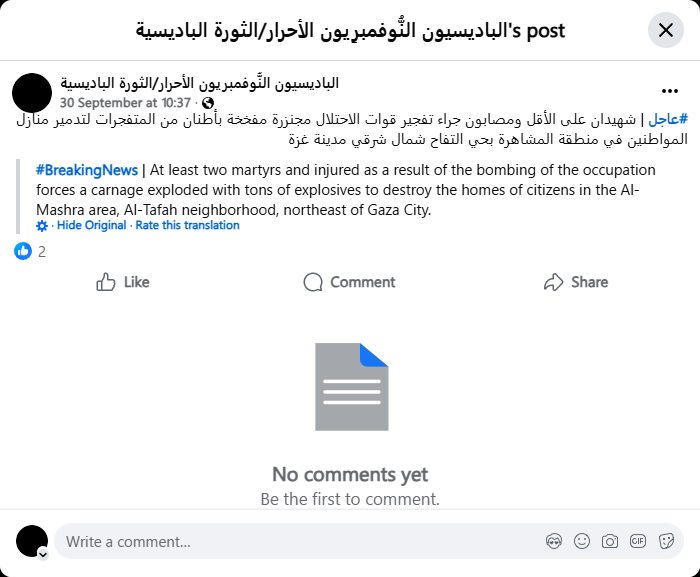Viewport: 700px width, 577px height.
Task: Click the Arabic page name link
Action: (x=199, y=83)
